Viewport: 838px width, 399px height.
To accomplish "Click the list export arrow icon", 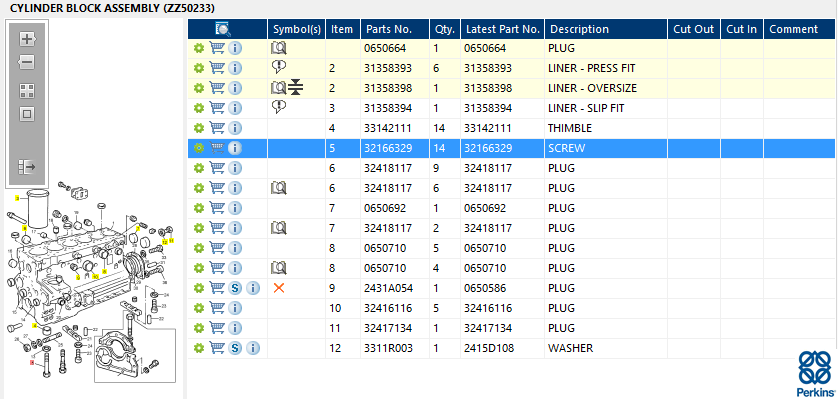I will click(27, 167).
